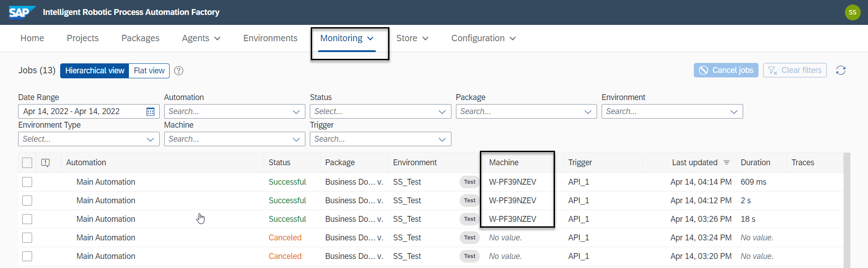Viewport: 868px width, 268px height.
Task: Click the 18 s duration value
Action: [x=748, y=219]
